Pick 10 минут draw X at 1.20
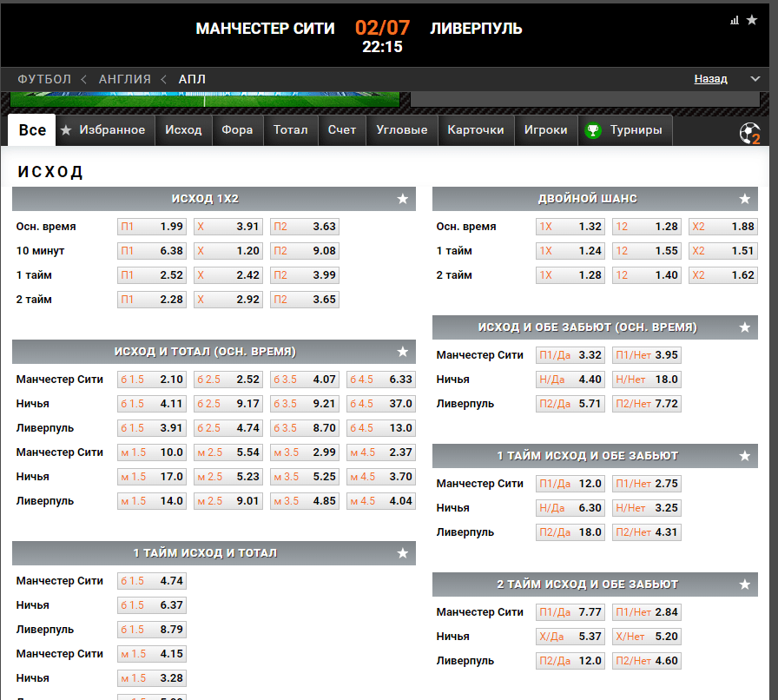 pos(228,251)
